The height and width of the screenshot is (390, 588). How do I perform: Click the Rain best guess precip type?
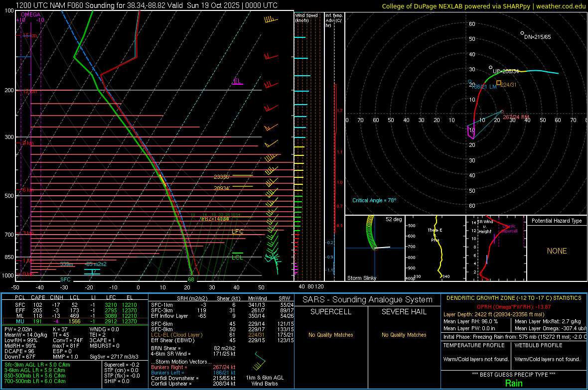pyautogui.click(x=514, y=383)
